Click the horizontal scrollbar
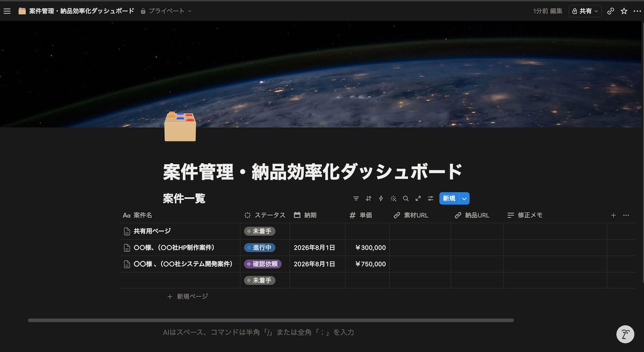 [x=271, y=320]
